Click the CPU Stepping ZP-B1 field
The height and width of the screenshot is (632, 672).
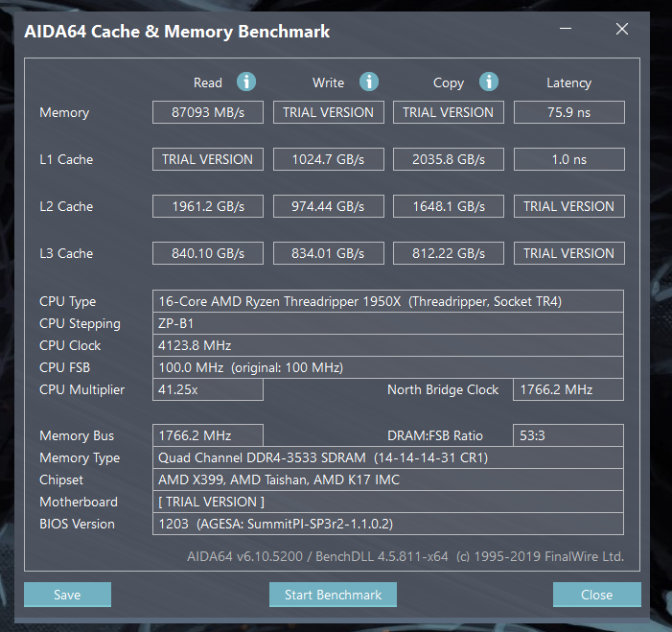click(x=388, y=323)
